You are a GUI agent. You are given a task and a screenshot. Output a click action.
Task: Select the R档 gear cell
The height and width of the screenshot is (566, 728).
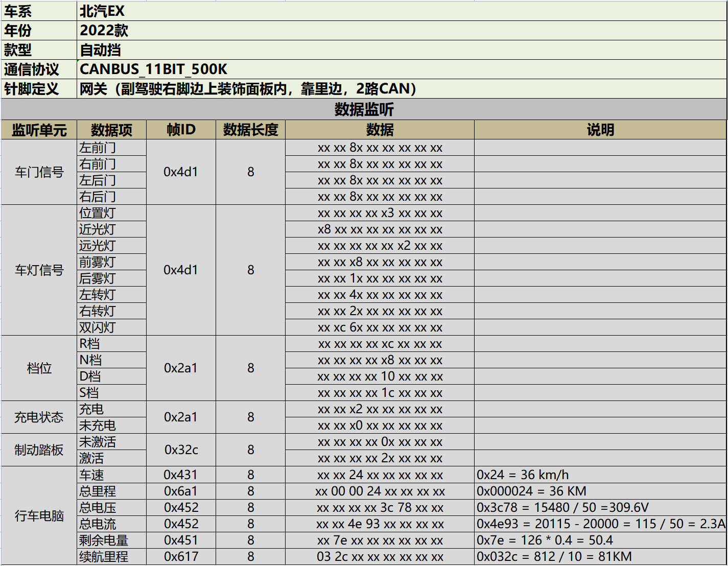click(x=111, y=344)
